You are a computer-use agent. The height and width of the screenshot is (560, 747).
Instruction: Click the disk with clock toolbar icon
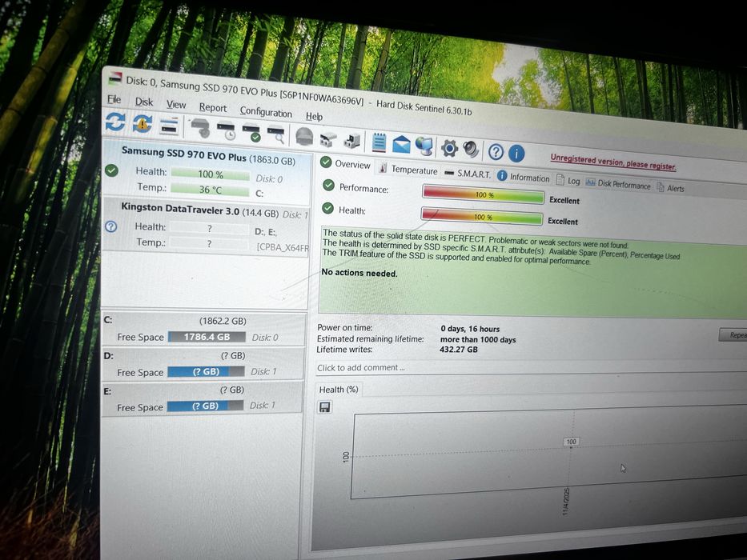click(x=226, y=131)
